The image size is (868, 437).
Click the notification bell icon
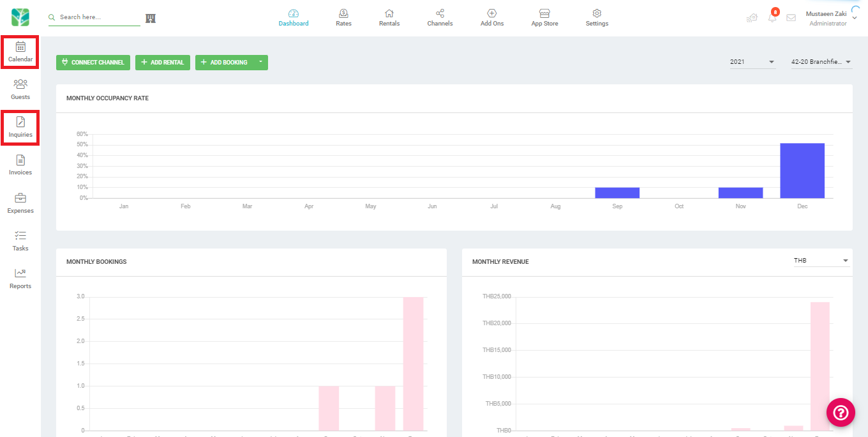[772, 17]
